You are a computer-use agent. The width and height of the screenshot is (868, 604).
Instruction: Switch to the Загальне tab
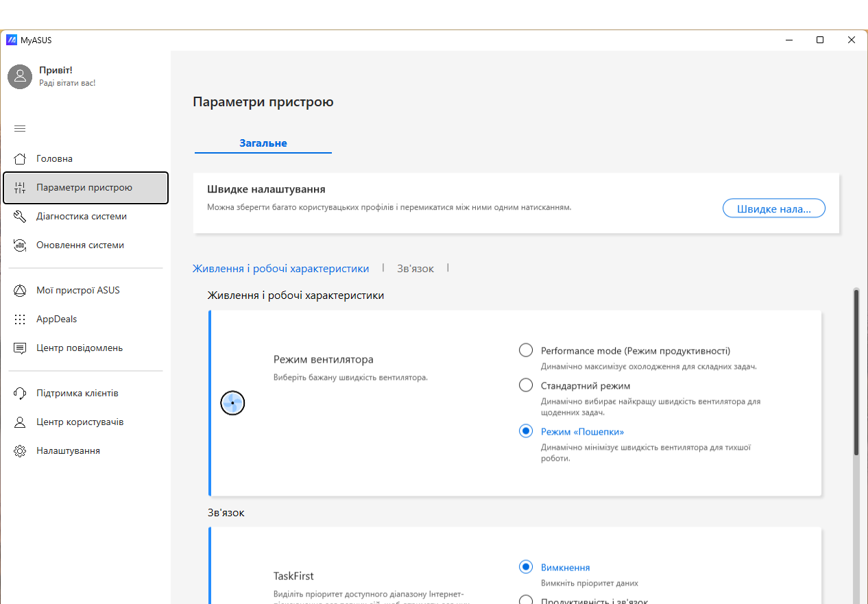tap(263, 143)
